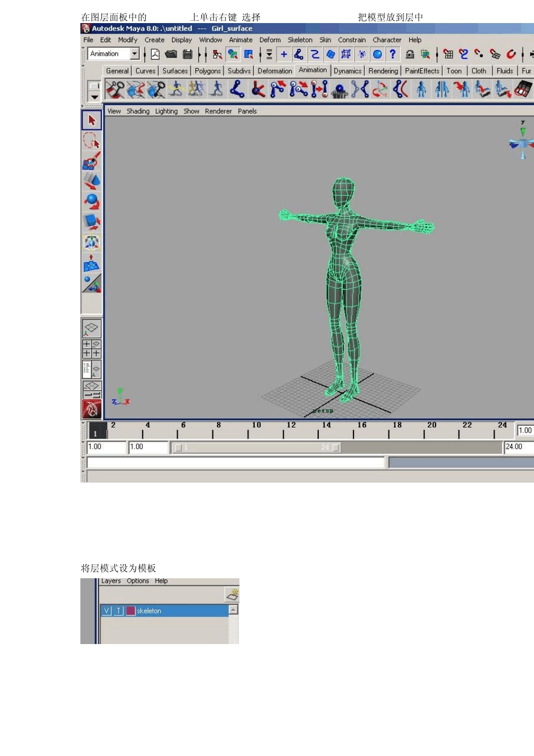Open the Constrain menu

click(352, 40)
